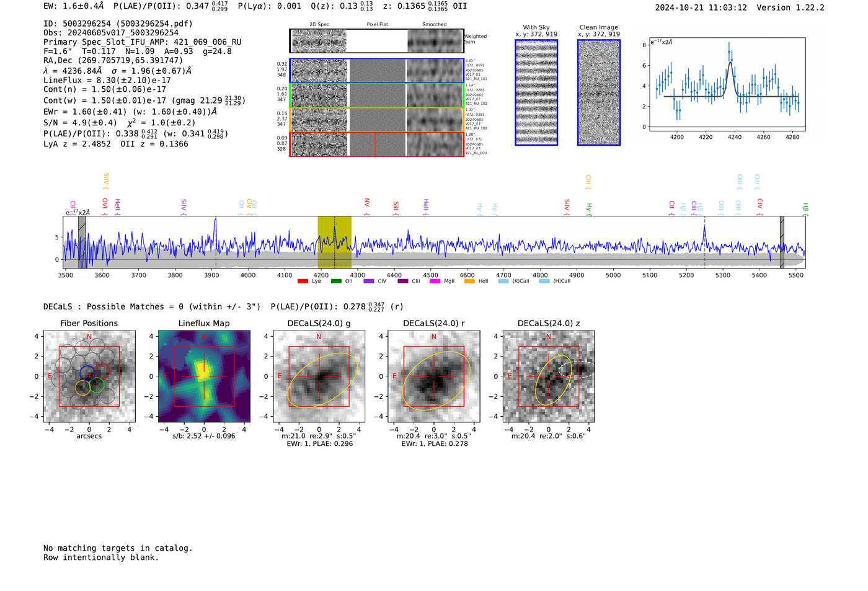The width and height of the screenshot is (868, 591).
Task: Click the OII green legend swatch
Action: pos(336,281)
